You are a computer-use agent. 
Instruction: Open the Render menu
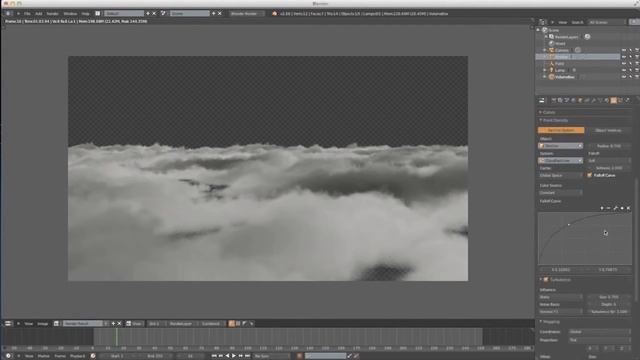pos(52,13)
